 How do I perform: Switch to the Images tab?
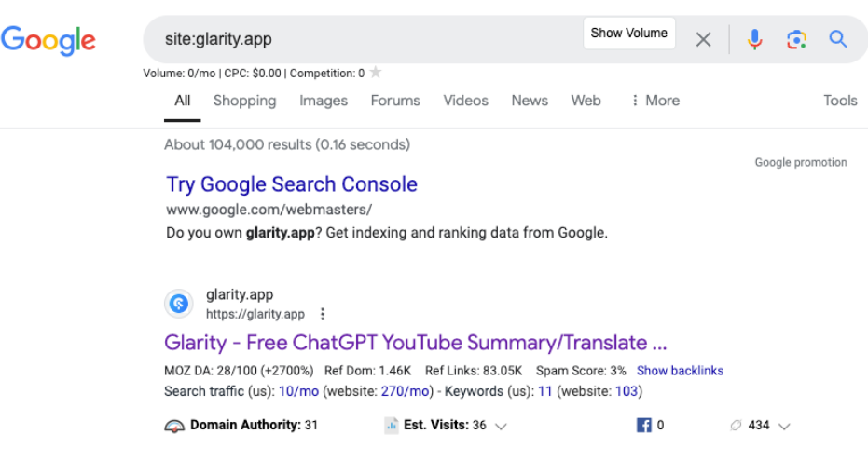(323, 101)
